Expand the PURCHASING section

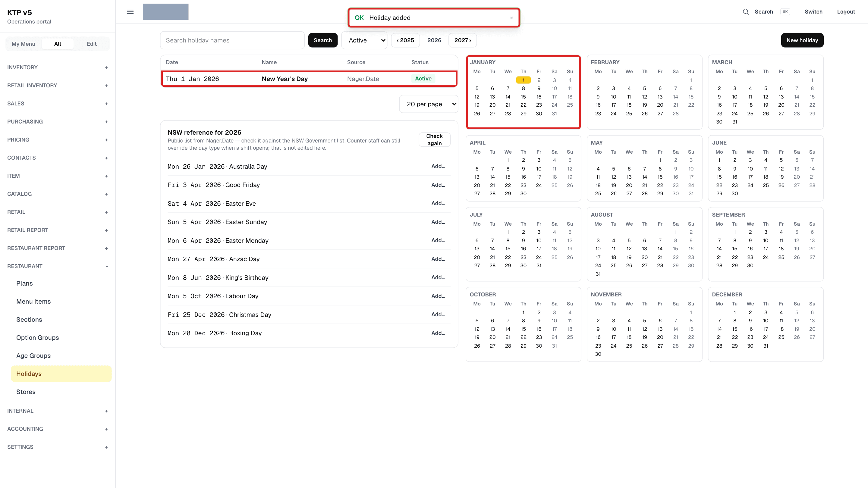click(58, 122)
